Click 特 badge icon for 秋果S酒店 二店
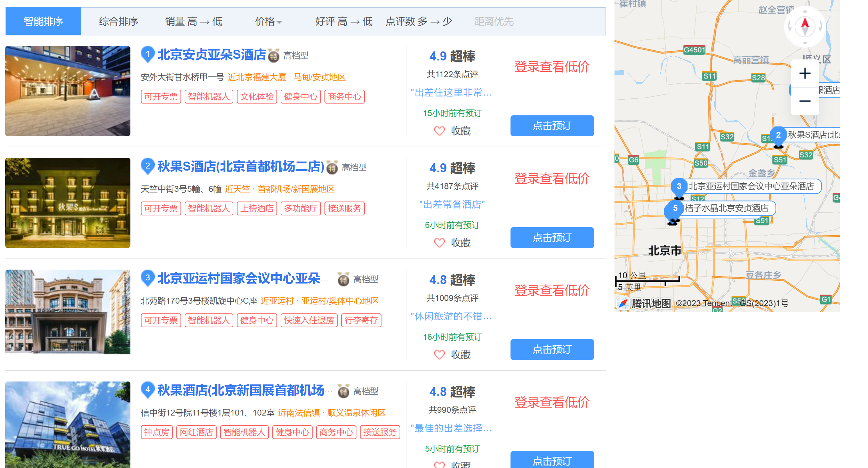Viewport: 868px width, 468px height. pyautogui.click(x=332, y=167)
